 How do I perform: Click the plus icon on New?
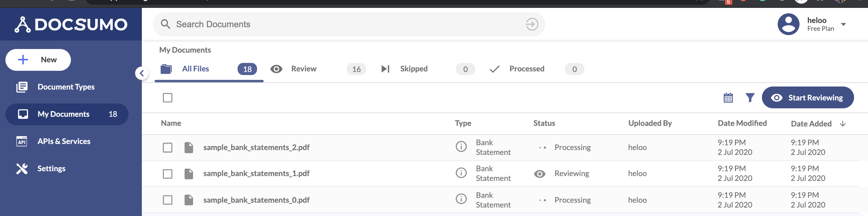point(23,60)
